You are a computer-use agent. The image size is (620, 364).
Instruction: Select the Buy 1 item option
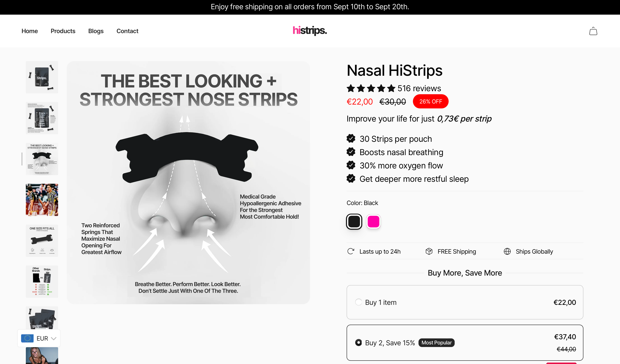358,302
